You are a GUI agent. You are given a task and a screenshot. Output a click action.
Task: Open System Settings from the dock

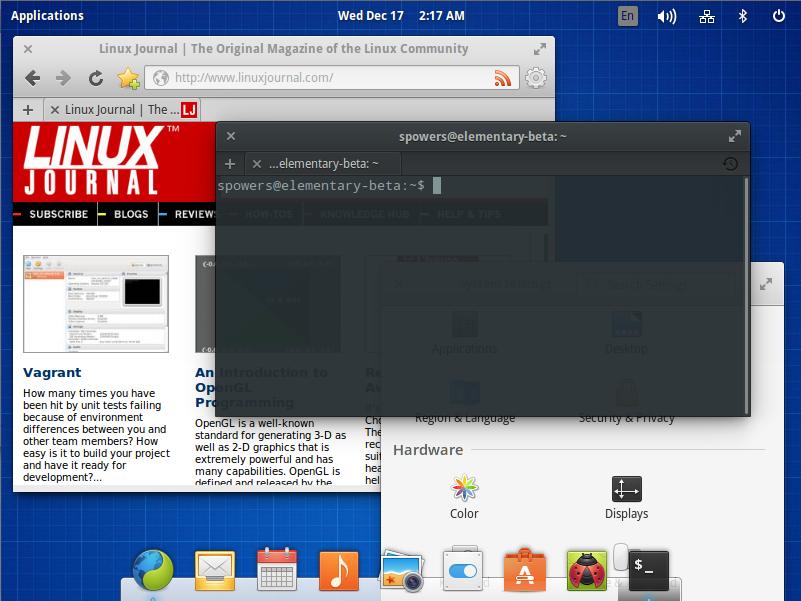(463, 569)
